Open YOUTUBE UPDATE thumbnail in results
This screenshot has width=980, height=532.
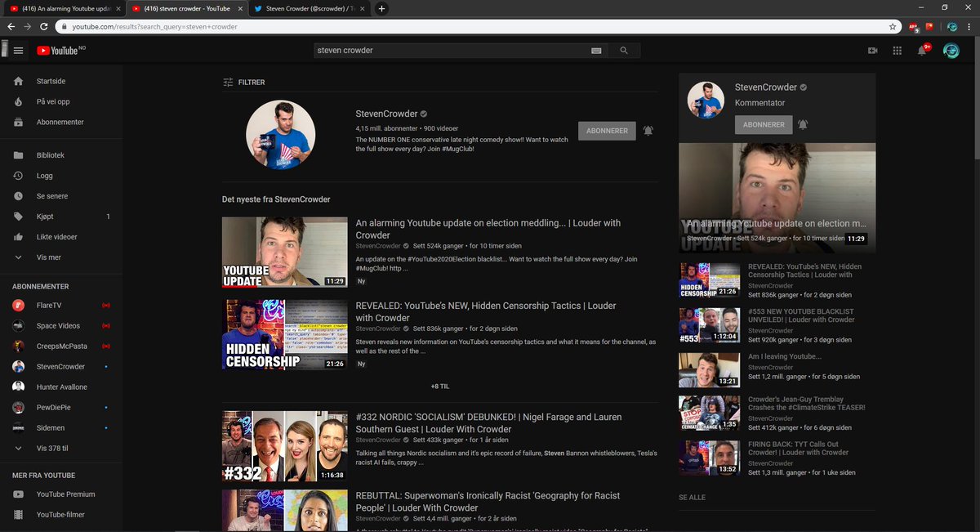coord(284,252)
